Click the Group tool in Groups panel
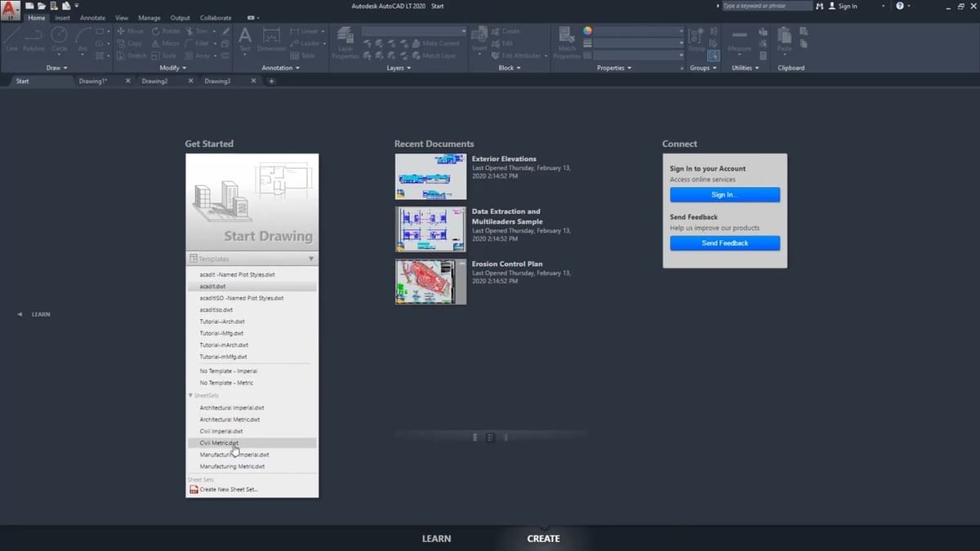The image size is (980, 551). 697,38
